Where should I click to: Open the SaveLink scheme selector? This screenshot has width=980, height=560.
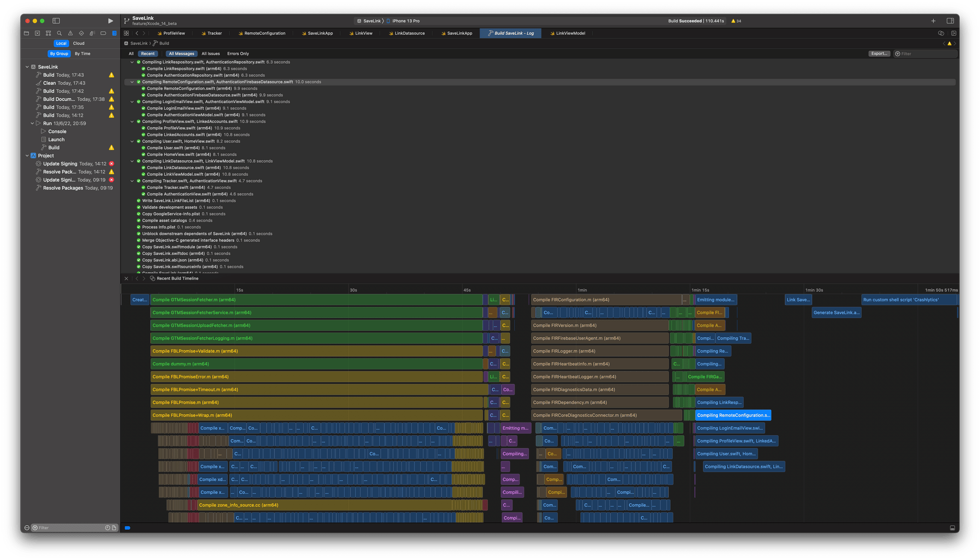[369, 21]
